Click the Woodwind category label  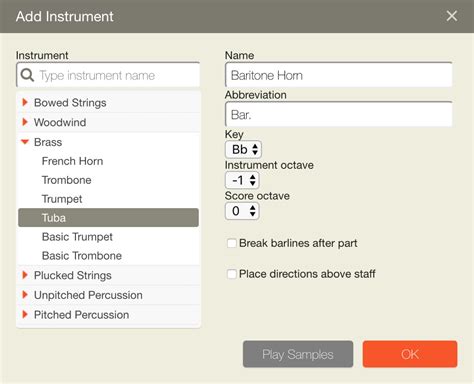(x=60, y=122)
